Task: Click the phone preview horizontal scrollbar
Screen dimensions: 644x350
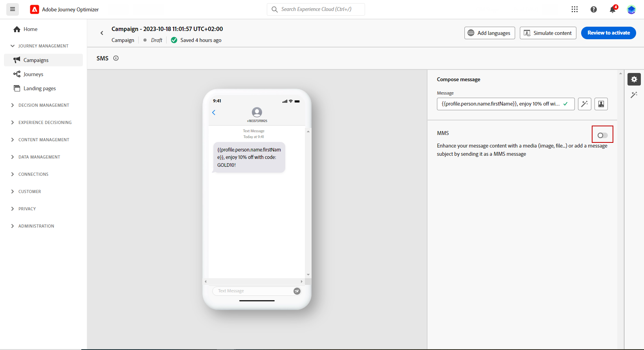Action: pyautogui.click(x=254, y=281)
